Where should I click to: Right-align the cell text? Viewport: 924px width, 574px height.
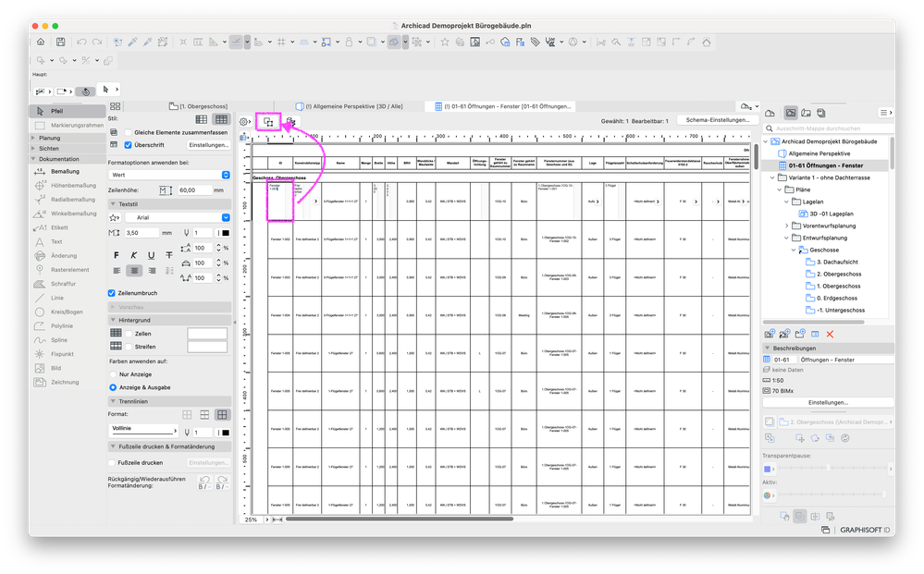(x=152, y=271)
